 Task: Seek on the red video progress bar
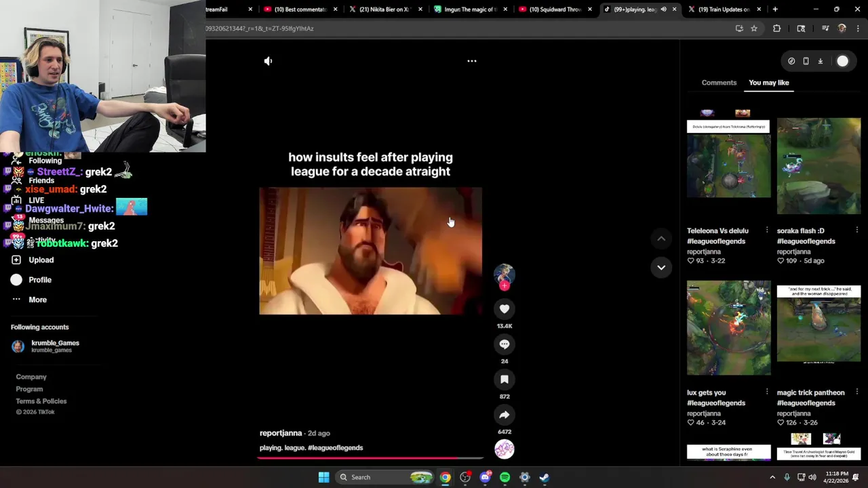pyautogui.click(x=370, y=457)
